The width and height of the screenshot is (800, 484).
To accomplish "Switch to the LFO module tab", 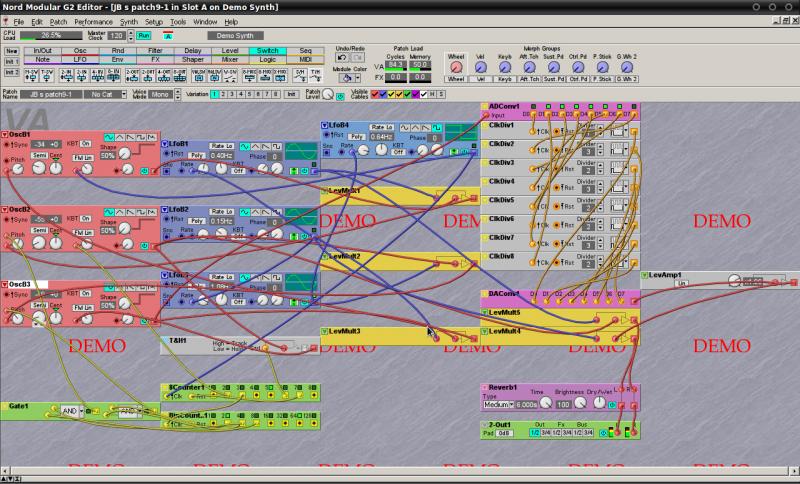I will (x=80, y=60).
